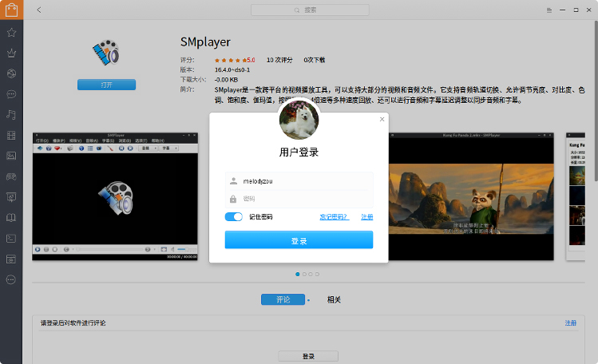Click the 登录 button below comment box

coord(308,356)
